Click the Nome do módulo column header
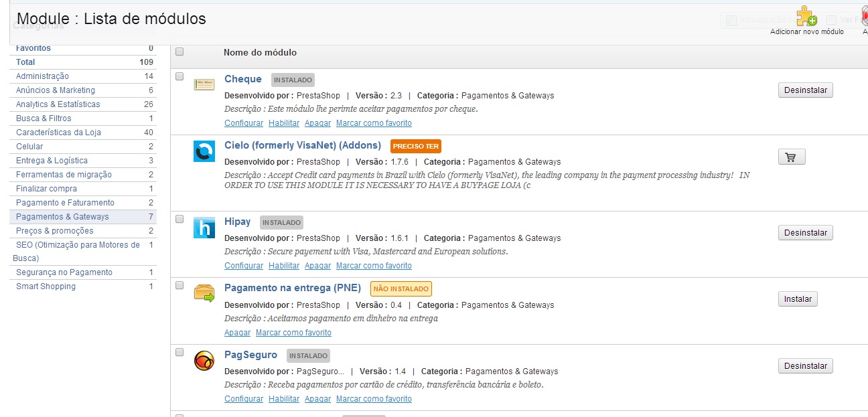Screen dimensions: 868x417 coord(261,52)
